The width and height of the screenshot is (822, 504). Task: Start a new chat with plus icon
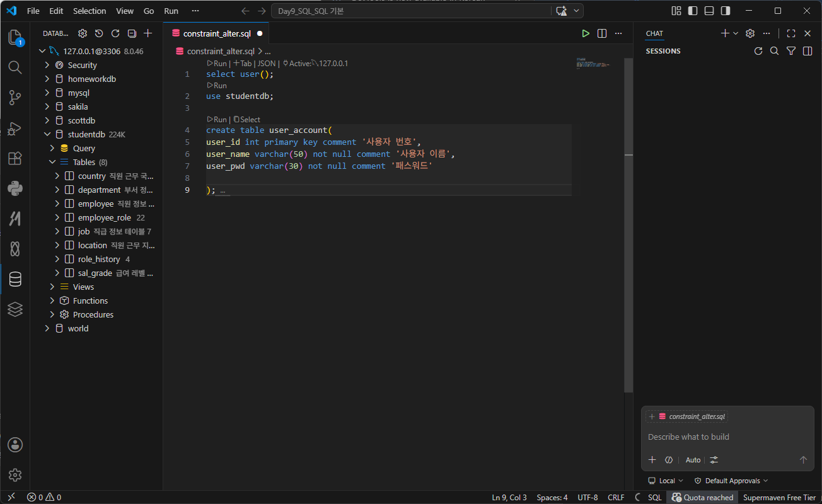tap(725, 33)
